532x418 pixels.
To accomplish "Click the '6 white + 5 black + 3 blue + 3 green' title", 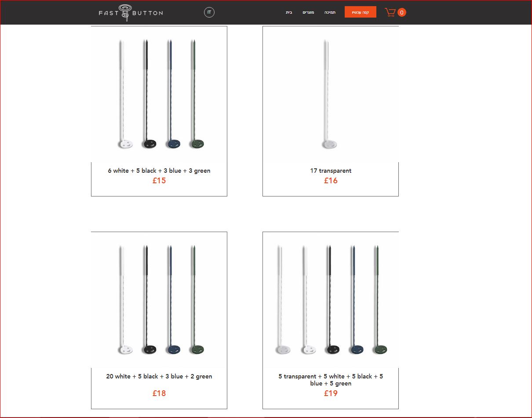I will (x=159, y=171).
